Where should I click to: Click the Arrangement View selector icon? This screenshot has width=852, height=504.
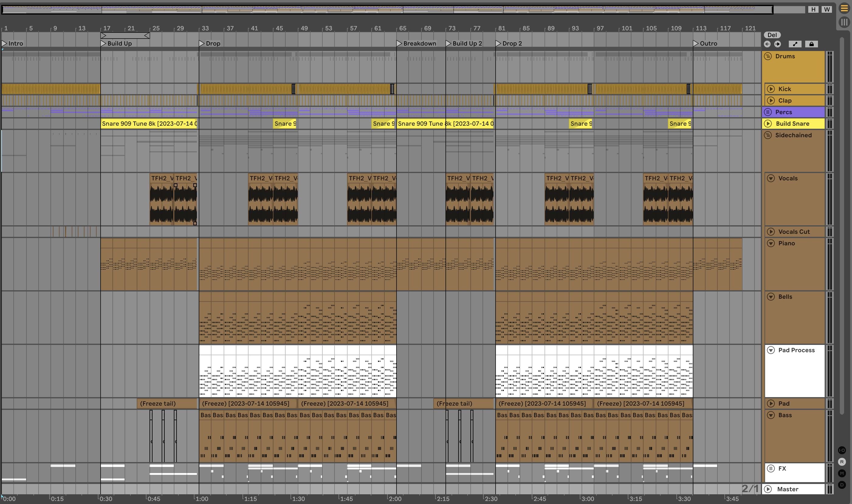click(x=844, y=9)
